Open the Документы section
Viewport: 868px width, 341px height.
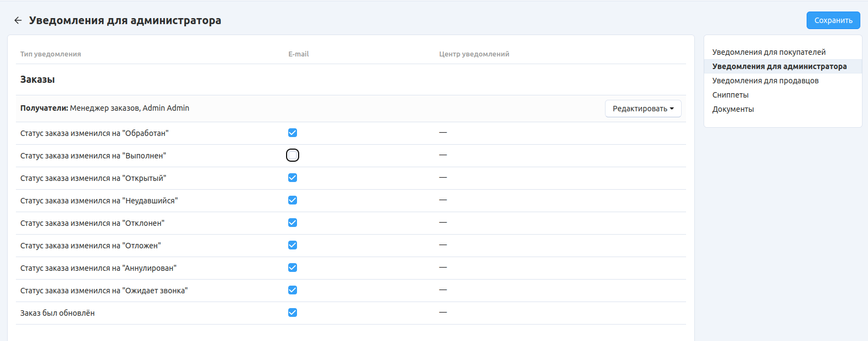pyautogui.click(x=733, y=109)
